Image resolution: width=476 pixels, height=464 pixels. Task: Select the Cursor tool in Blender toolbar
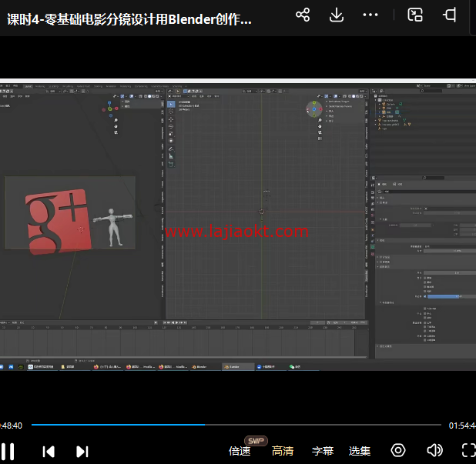point(171,112)
